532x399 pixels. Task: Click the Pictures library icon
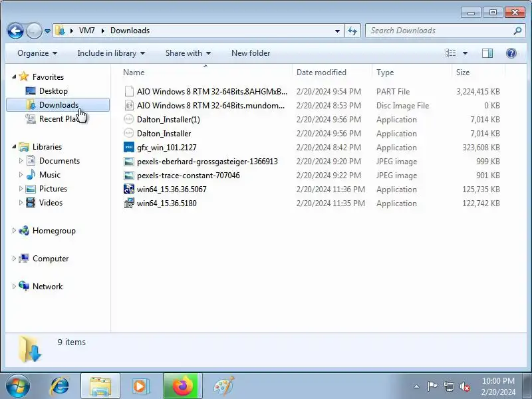click(31, 189)
